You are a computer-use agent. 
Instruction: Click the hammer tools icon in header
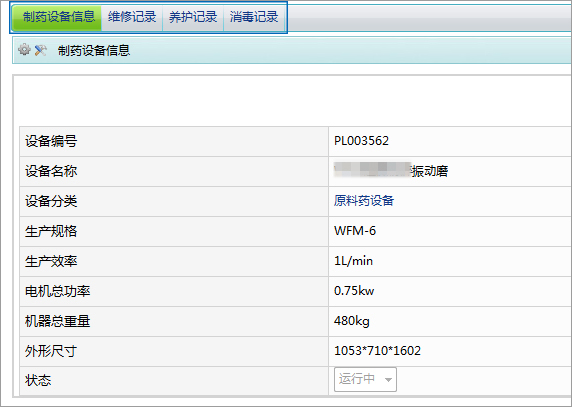pos(40,50)
